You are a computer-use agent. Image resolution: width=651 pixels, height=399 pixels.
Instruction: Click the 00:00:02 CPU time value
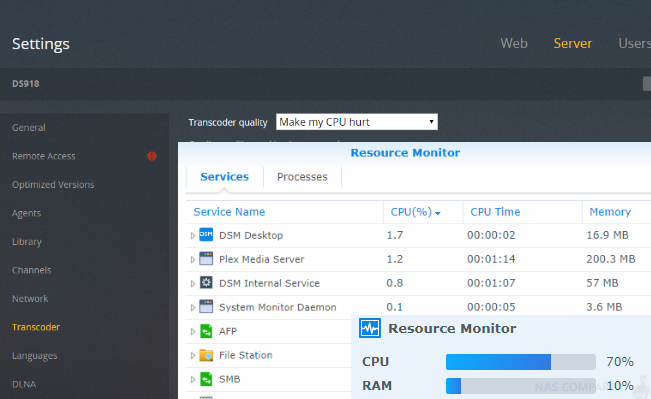pyautogui.click(x=491, y=235)
